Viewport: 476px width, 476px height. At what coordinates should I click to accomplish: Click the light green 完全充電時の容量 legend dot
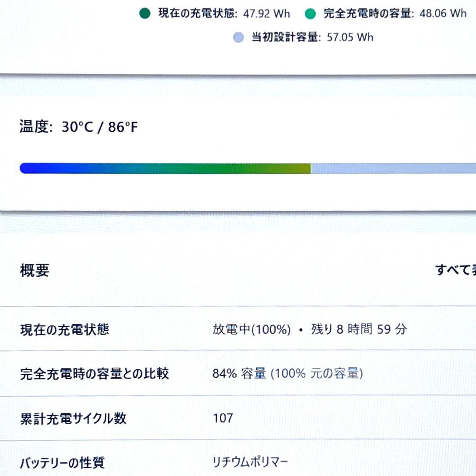(310, 13)
